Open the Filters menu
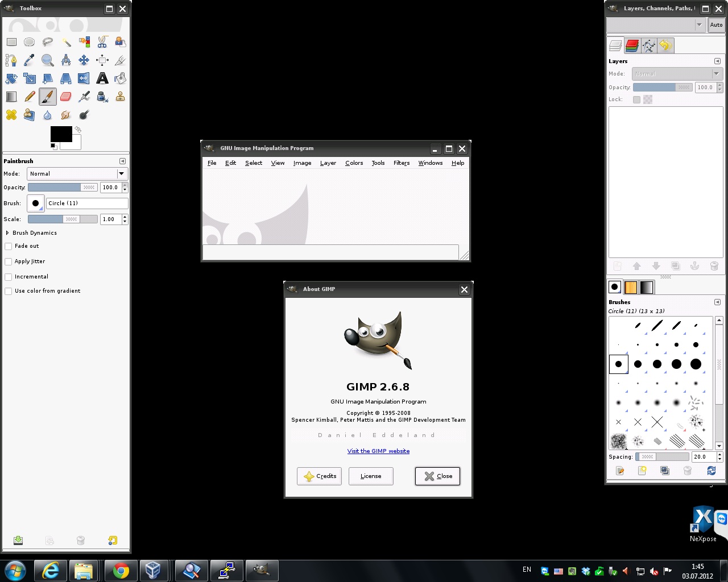The width and height of the screenshot is (728, 582). 402,163
